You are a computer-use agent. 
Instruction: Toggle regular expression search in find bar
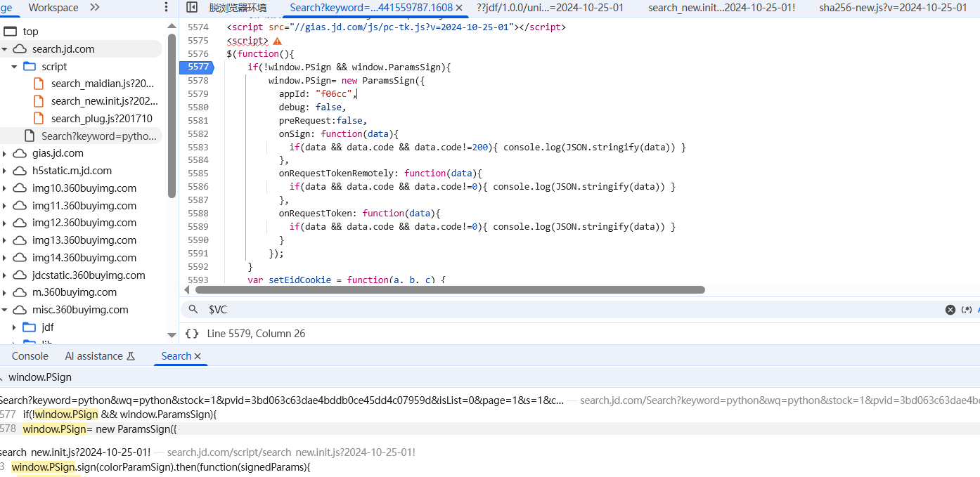coord(967,310)
